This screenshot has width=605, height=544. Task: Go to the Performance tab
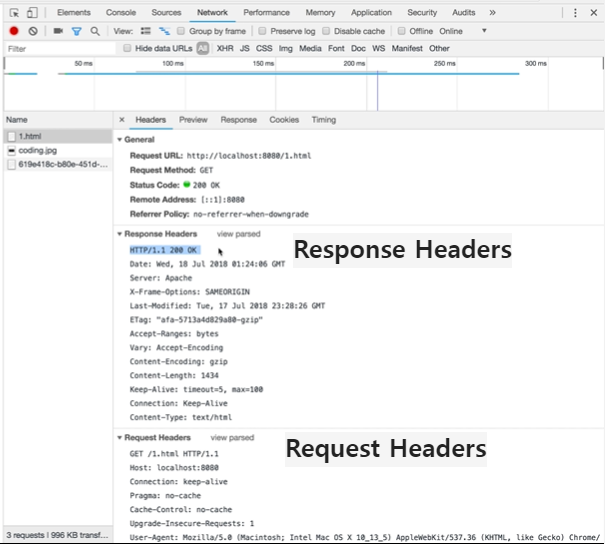click(x=266, y=13)
